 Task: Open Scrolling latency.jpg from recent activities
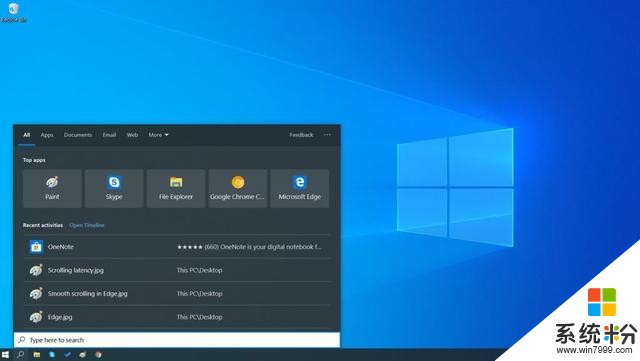tap(177, 270)
